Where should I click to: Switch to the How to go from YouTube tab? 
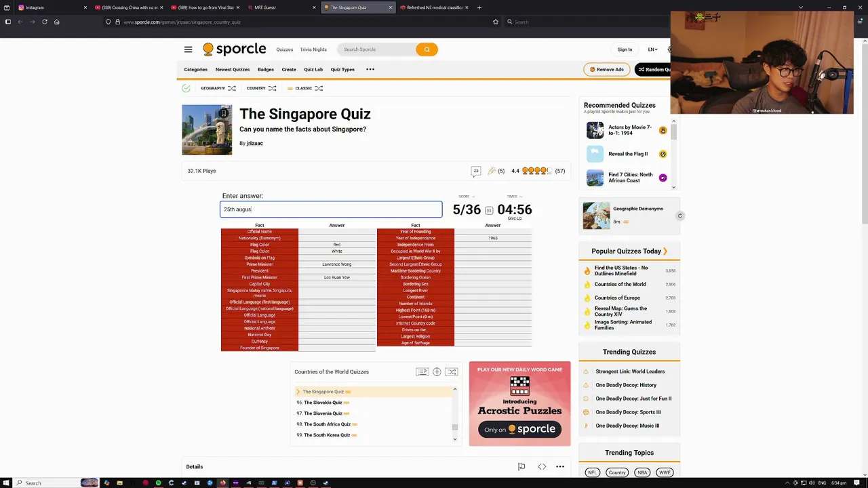coord(205,7)
